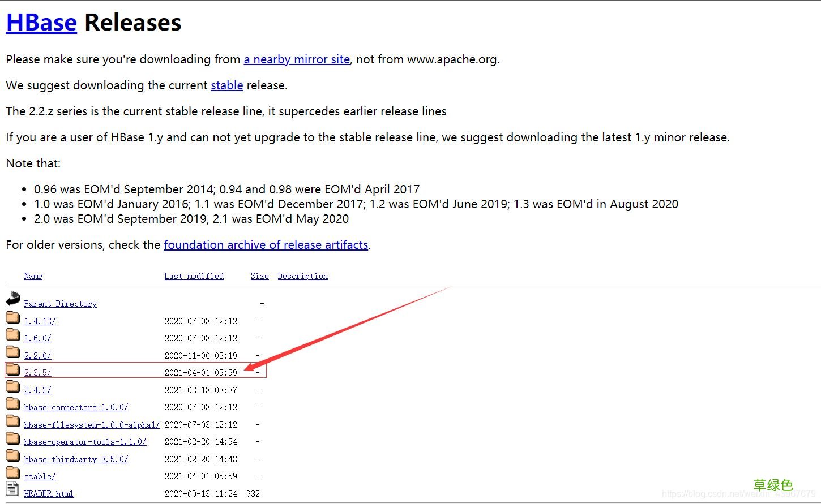Open the nearby mirror site link
This screenshot has width=821, height=504.
coord(297,59)
